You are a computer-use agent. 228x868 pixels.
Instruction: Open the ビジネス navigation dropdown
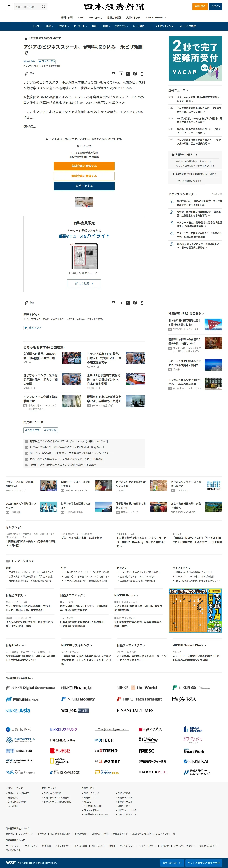[x=63, y=26]
